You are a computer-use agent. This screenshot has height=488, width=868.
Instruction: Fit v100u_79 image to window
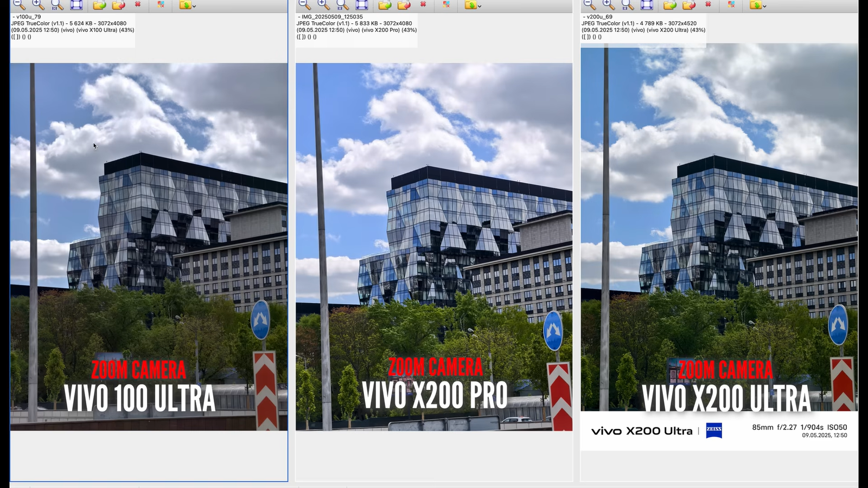tap(76, 5)
